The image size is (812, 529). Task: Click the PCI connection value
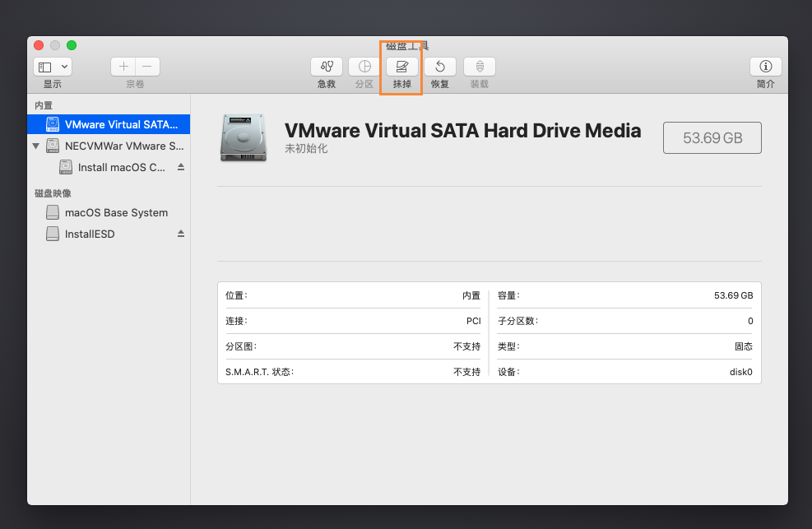pos(473,321)
